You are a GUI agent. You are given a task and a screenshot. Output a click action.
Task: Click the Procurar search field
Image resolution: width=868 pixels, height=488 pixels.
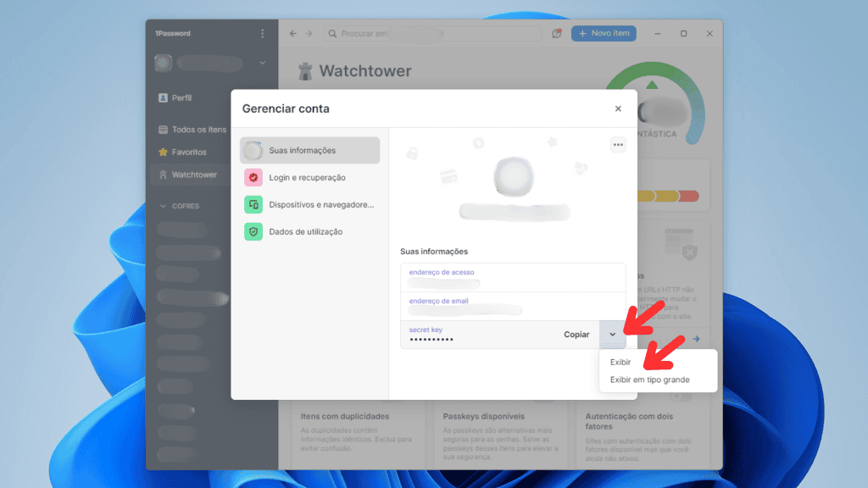point(432,33)
